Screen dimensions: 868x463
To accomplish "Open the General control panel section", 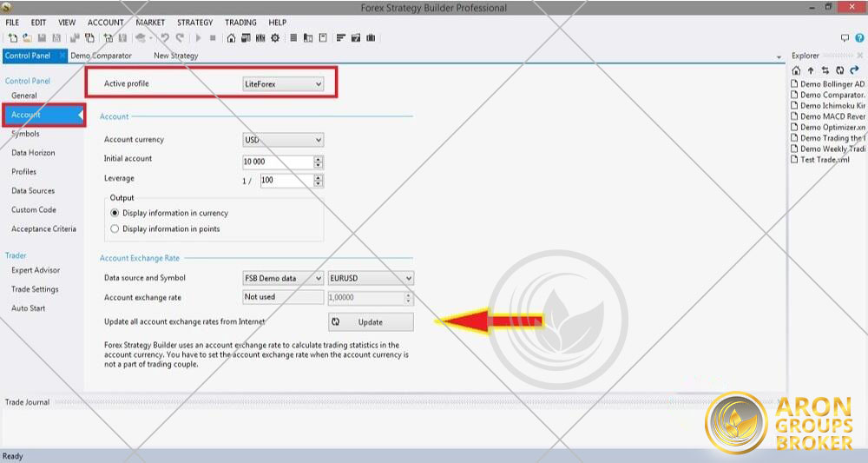I will tap(24, 96).
